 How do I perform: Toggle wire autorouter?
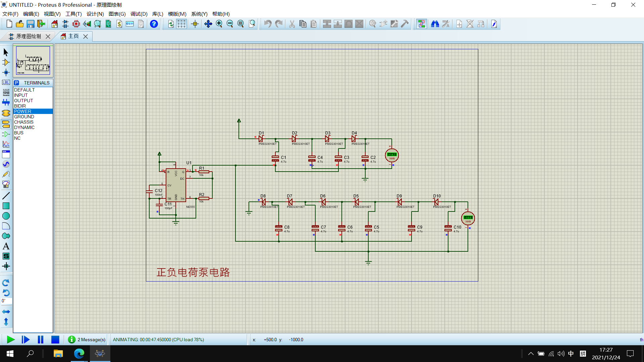(x=422, y=24)
